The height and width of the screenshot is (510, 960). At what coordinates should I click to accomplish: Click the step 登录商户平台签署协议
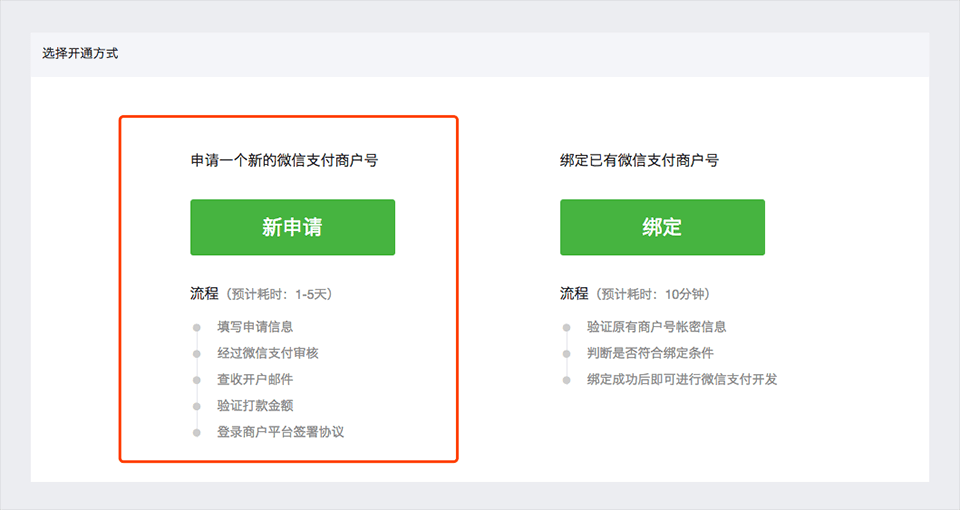pyautogui.click(x=280, y=432)
